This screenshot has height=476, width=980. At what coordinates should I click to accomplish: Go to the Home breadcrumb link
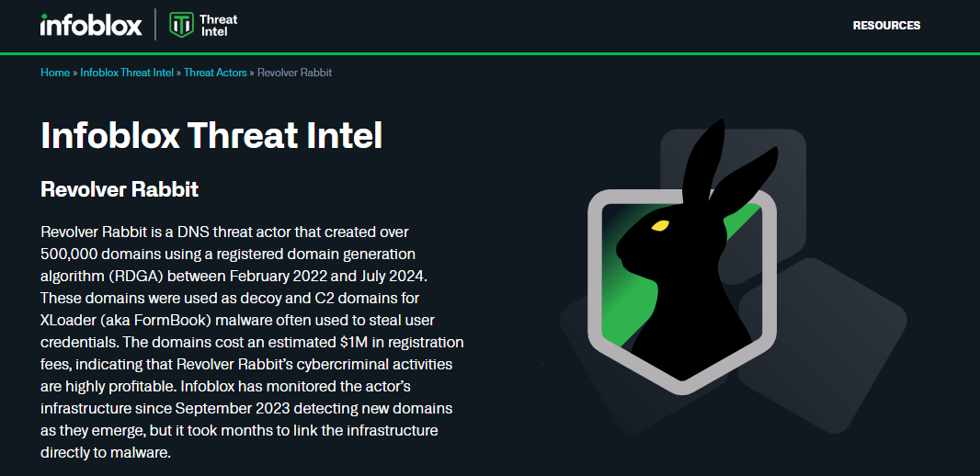(54, 73)
